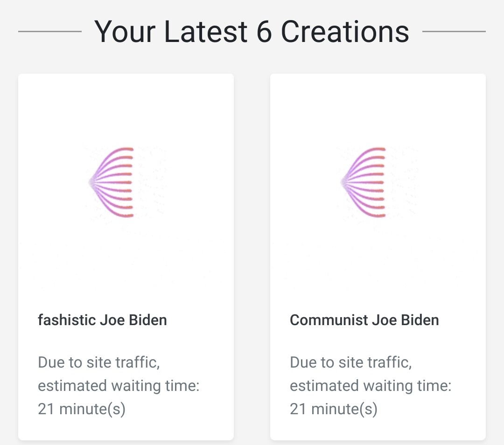The height and width of the screenshot is (445, 504).
Task: Click 'estimated waiting time:' in fashistic Joe Biden card
Action: [119, 386]
